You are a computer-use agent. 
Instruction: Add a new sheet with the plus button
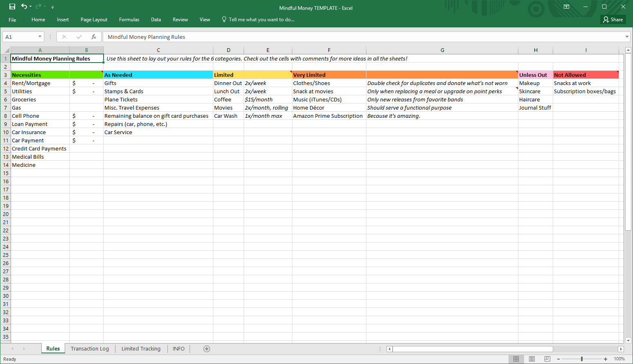click(206, 348)
